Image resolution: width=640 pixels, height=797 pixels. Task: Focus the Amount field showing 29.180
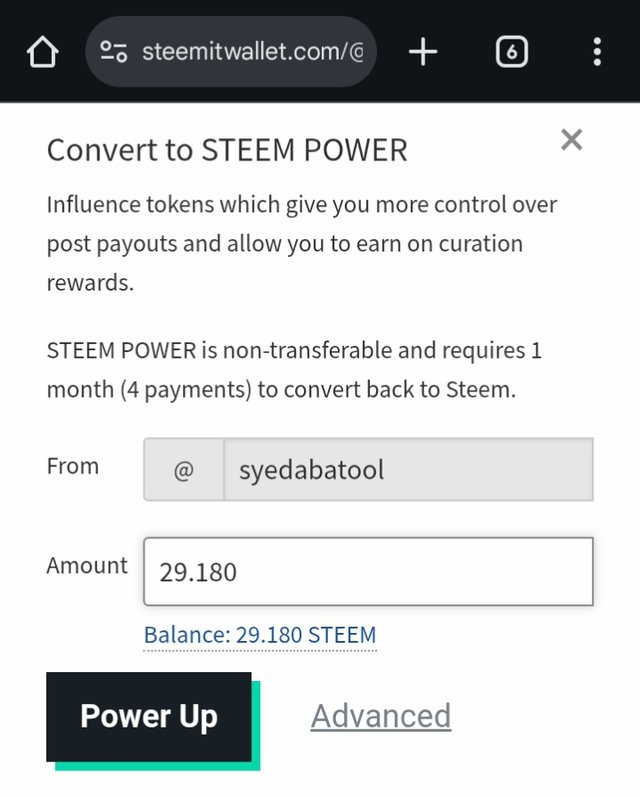(x=369, y=572)
